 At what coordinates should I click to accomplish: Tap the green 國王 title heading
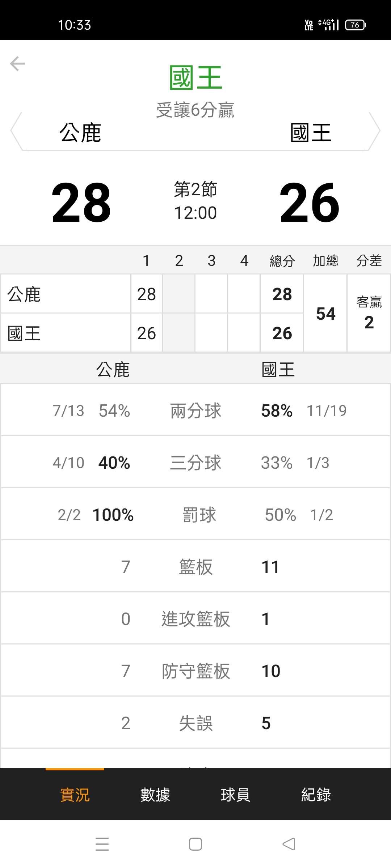pyautogui.click(x=195, y=78)
